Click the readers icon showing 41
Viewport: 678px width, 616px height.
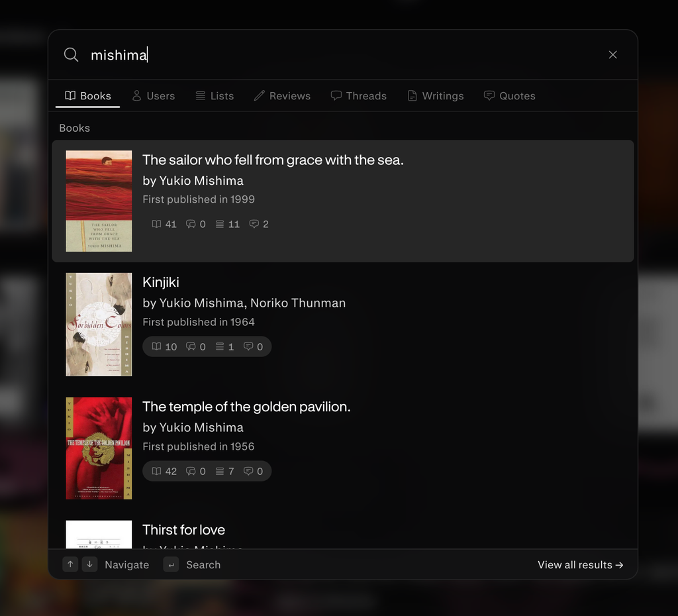pos(156,224)
